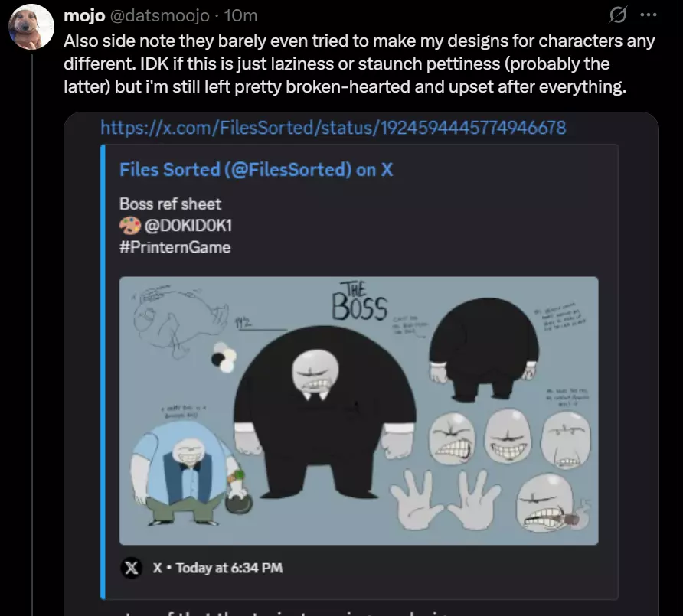This screenshot has height=616, width=683.
Task: Click 'THE BOSS' title in artwork
Action: (x=359, y=301)
